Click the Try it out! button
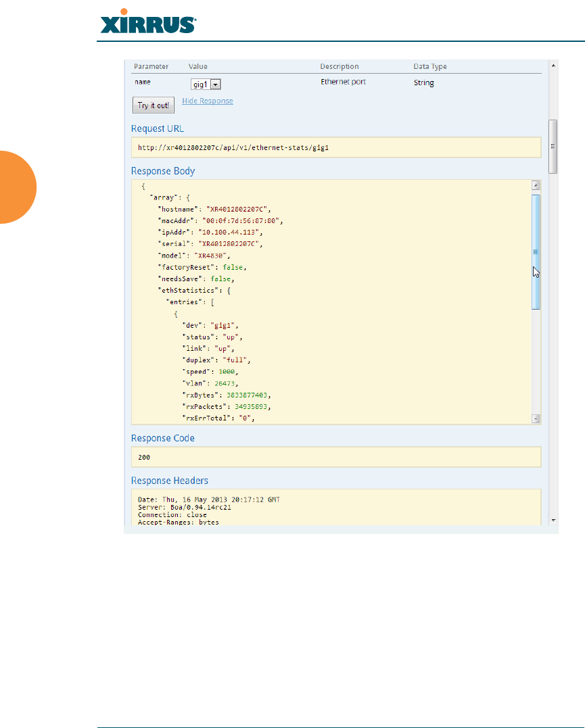 pos(154,105)
